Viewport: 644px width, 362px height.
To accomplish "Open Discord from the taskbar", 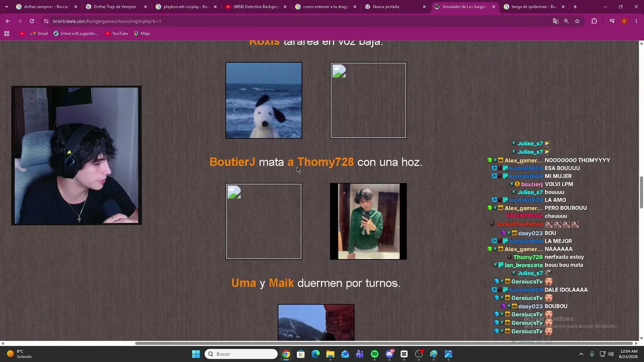I will (389, 354).
